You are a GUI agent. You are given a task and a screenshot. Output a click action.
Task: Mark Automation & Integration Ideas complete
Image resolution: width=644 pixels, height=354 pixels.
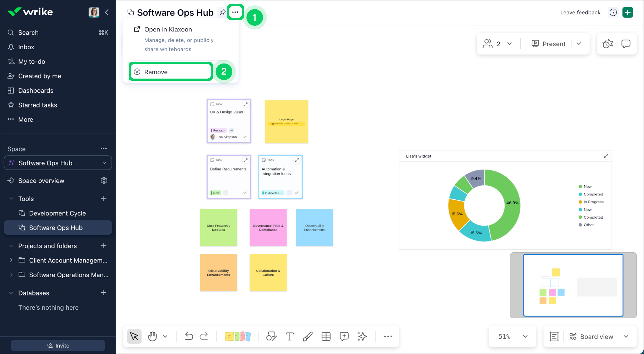[297, 193]
